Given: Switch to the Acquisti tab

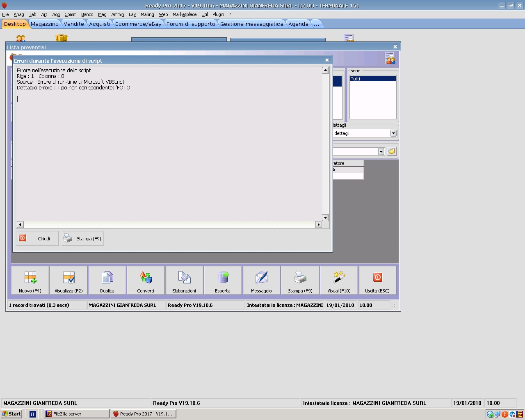Looking at the screenshot, I should click(x=100, y=24).
